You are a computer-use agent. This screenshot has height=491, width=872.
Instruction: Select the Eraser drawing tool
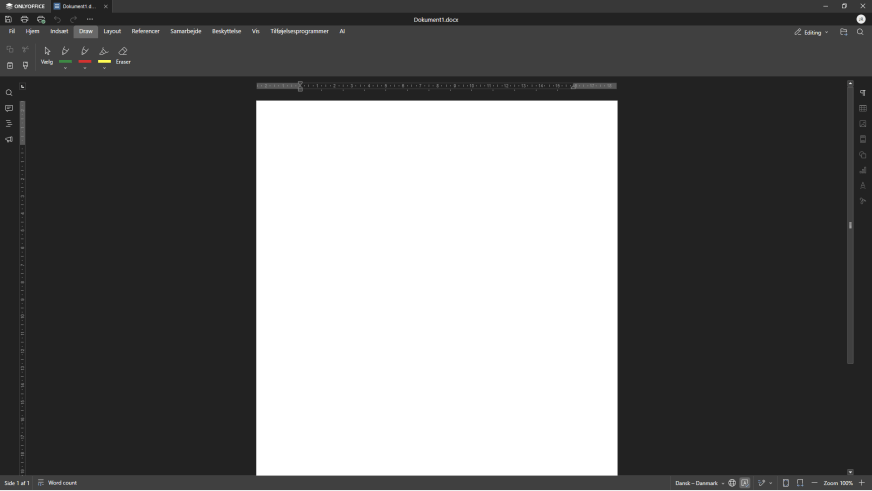[123, 55]
